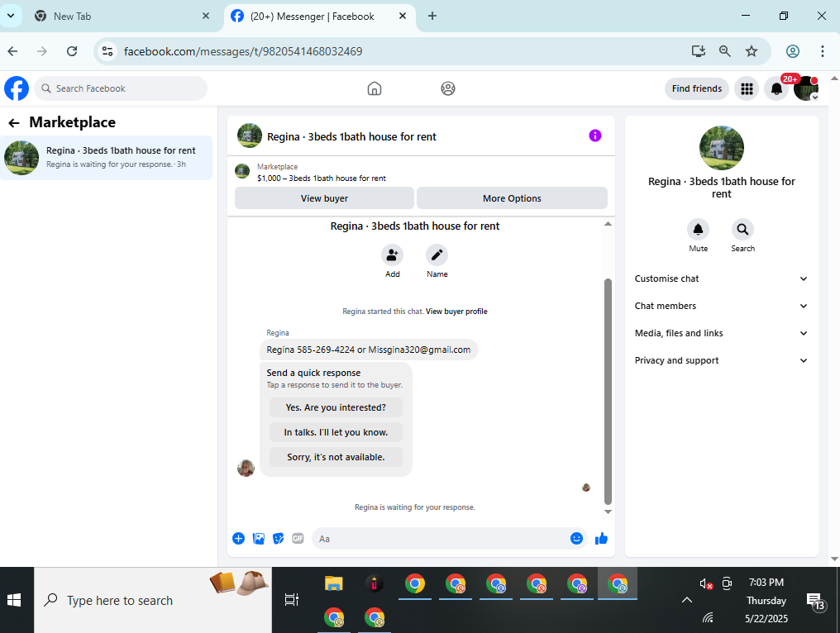The image size is (840, 633).
Task: Open Facebook home via logo icon
Action: 17,88
